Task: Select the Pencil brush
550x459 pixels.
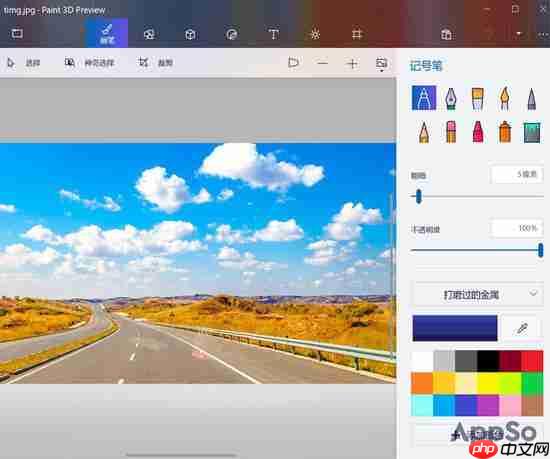Action: [x=424, y=132]
